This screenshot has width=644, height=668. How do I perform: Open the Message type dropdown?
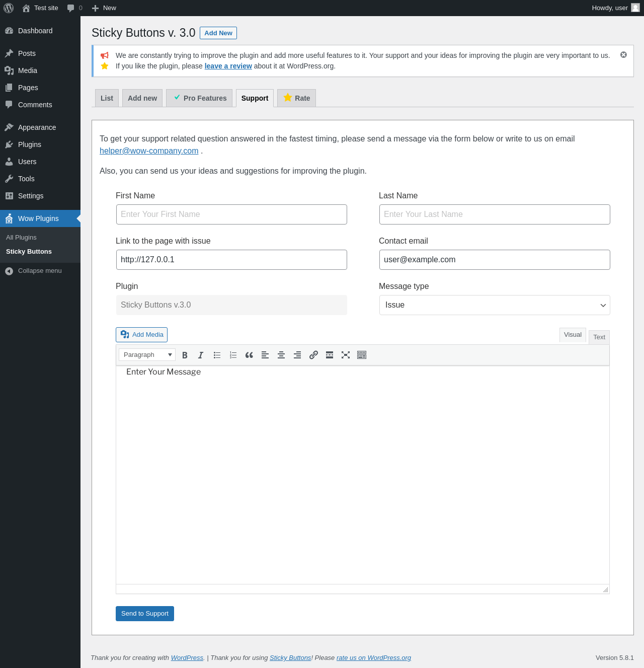pyautogui.click(x=495, y=305)
